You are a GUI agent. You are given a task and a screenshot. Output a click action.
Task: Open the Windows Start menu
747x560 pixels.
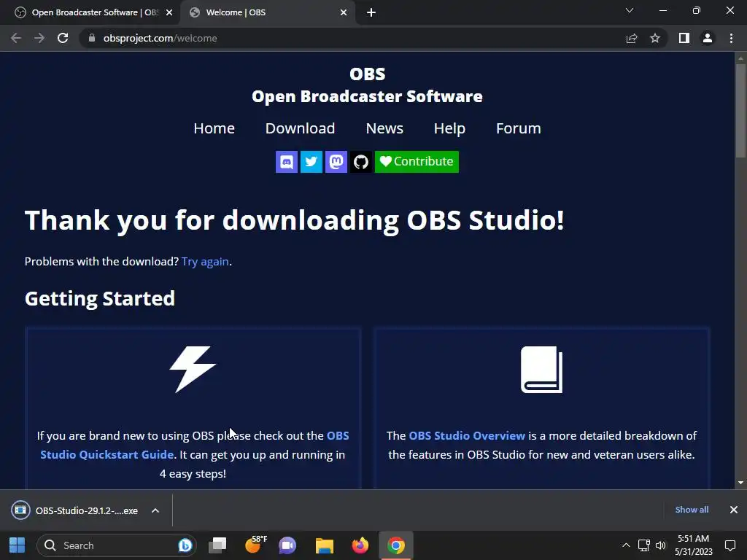click(x=18, y=545)
